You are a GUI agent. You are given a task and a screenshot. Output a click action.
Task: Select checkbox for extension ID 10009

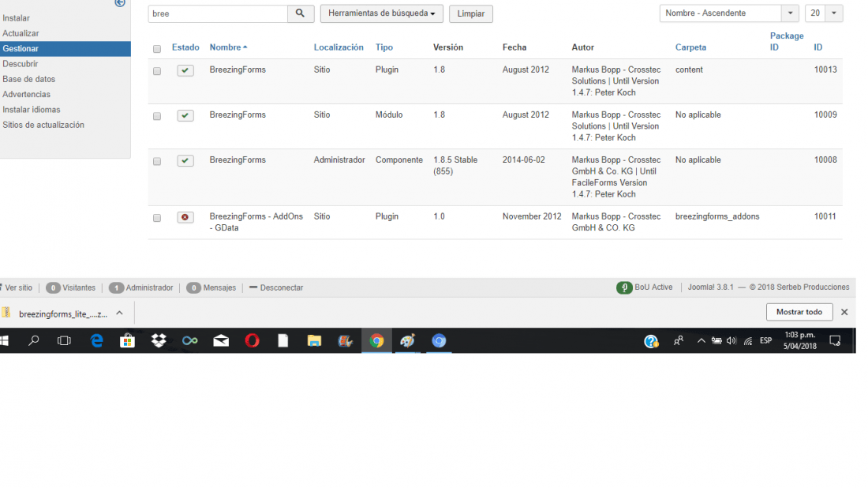157,116
